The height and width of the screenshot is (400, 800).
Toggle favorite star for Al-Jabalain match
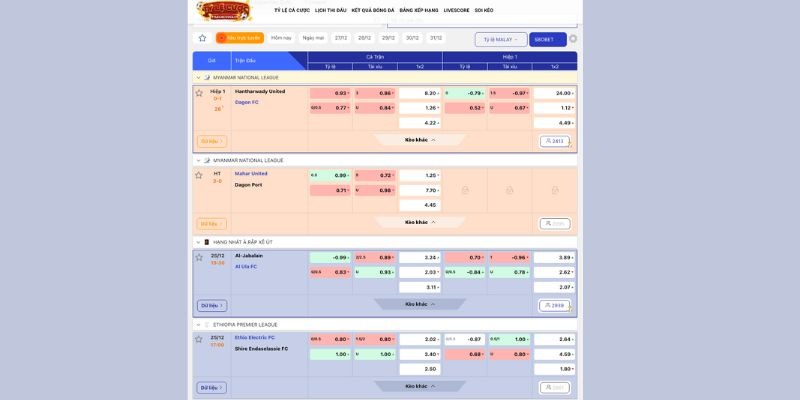coord(199,256)
